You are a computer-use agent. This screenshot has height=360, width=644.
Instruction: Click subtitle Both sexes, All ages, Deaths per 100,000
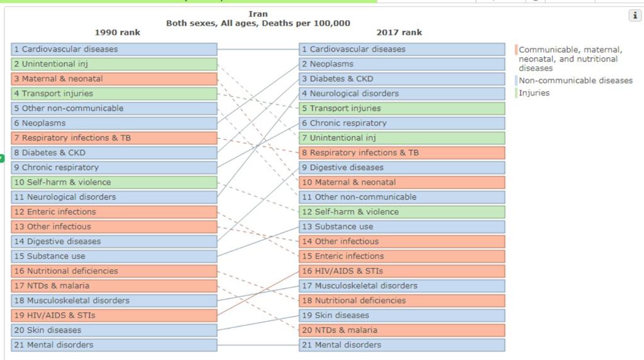pos(258,23)
